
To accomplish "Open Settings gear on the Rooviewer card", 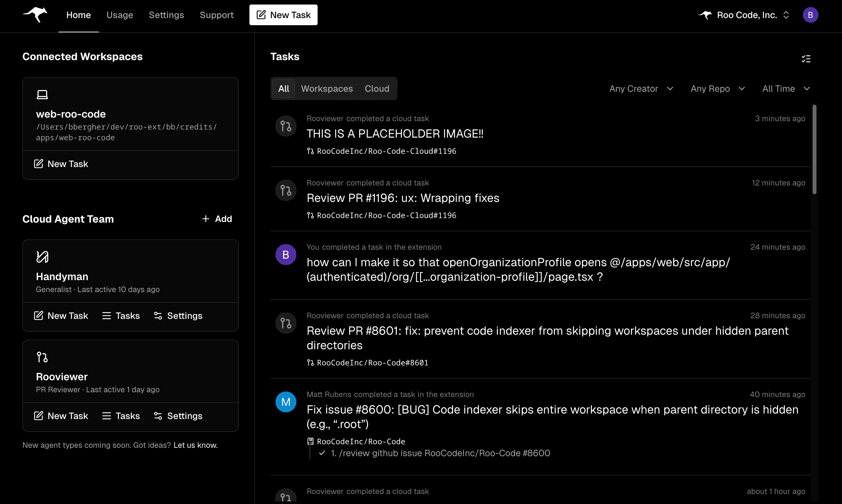I will 178,415.
